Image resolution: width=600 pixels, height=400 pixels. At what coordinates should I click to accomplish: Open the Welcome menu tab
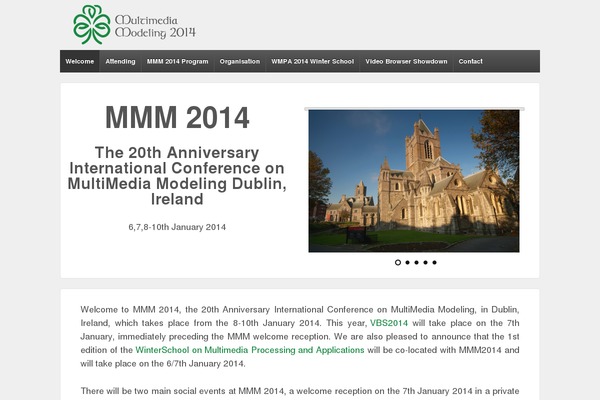[x=80, y=62]
